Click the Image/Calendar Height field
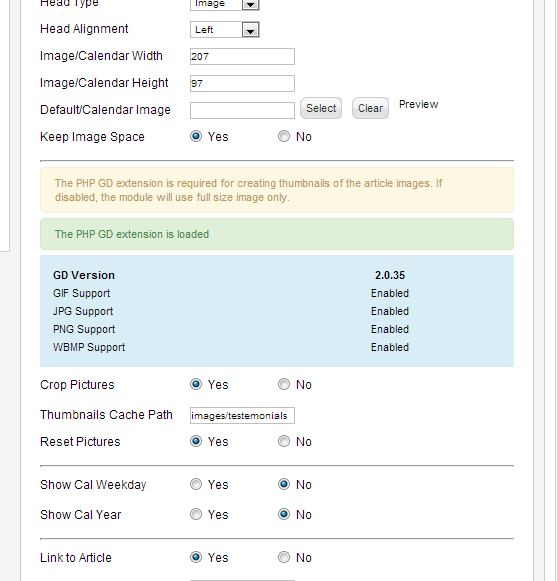 click(242, 83)
